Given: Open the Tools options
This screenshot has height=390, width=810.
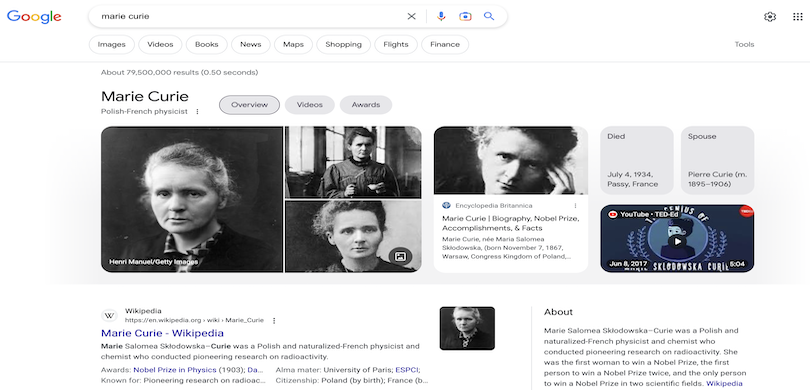Looking at the screenshot, I should 744,44.
